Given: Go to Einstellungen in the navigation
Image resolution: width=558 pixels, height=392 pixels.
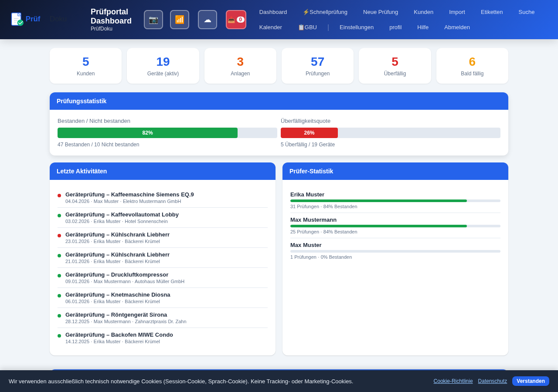Looking at the screenshot, I should (x=357, y=27).
